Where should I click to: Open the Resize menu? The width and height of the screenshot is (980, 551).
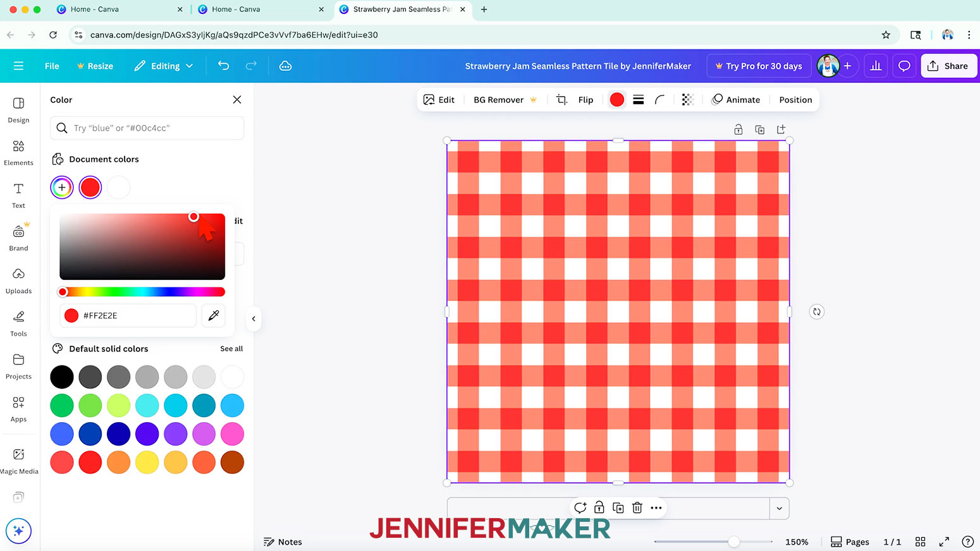coord(95,66)
